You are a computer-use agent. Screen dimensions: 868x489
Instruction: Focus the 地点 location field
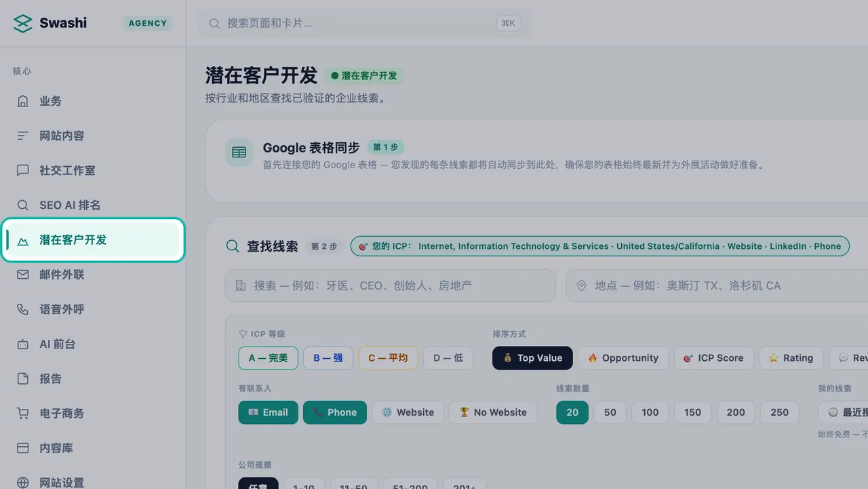[x=717, y=286]
